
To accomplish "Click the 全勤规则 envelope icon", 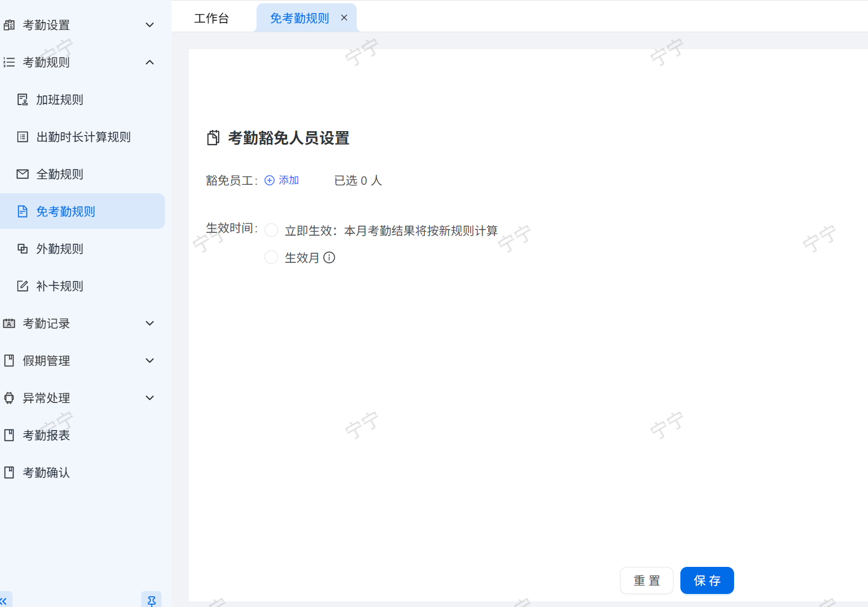I will (23, 174).
